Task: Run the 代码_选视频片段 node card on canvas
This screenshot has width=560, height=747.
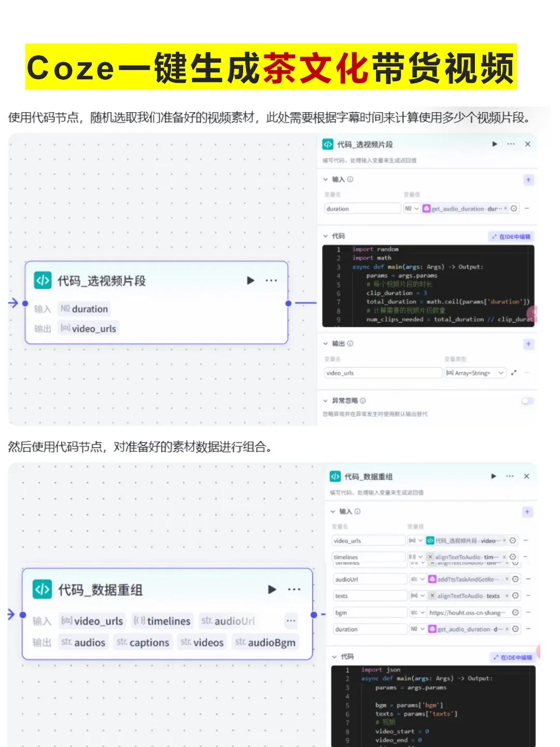Action: tap(250, 281)
